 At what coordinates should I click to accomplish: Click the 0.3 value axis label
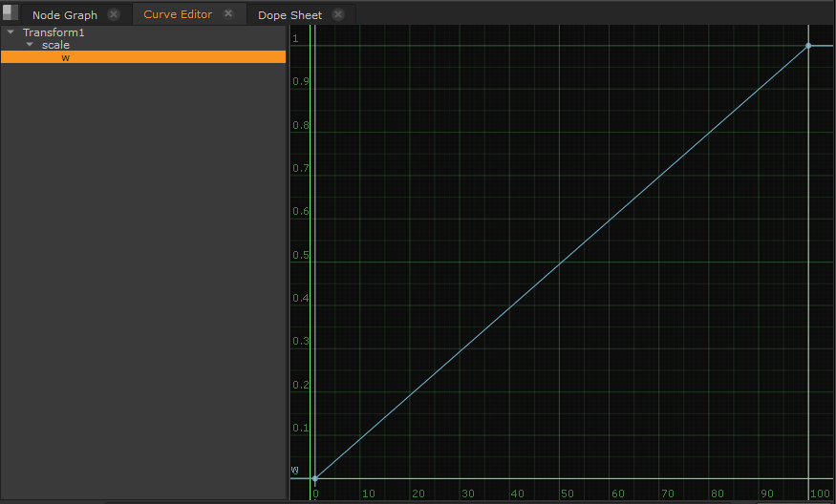tap(301, 341)
